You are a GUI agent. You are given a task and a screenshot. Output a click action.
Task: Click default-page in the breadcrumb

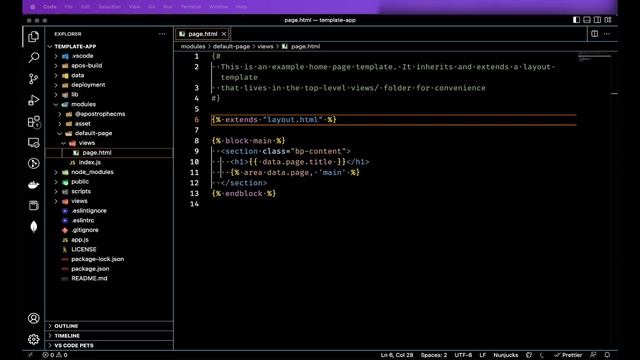[x=231, y=47]
